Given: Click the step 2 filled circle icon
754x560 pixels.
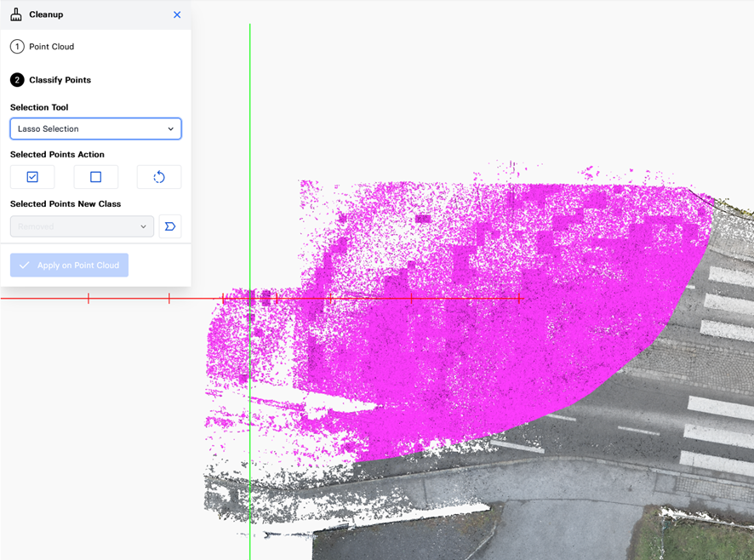Looking at the screenshot, I should (x=17, y=80).
